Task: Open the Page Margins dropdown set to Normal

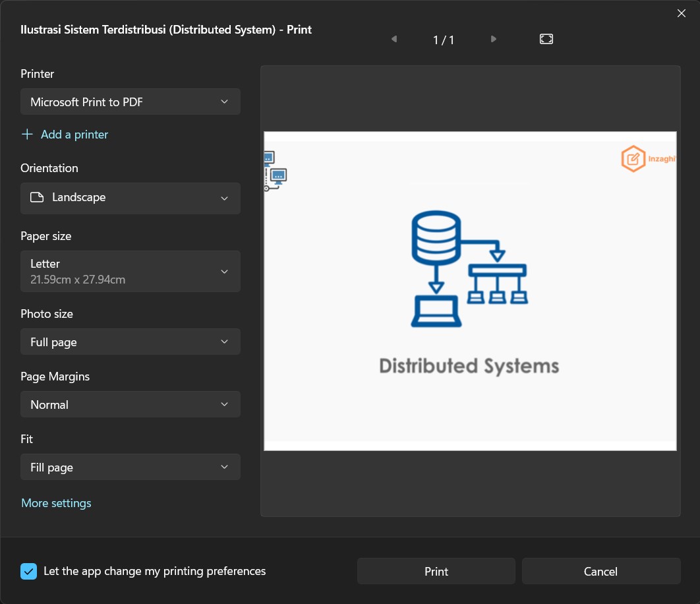Action: (x=131, y=404)
